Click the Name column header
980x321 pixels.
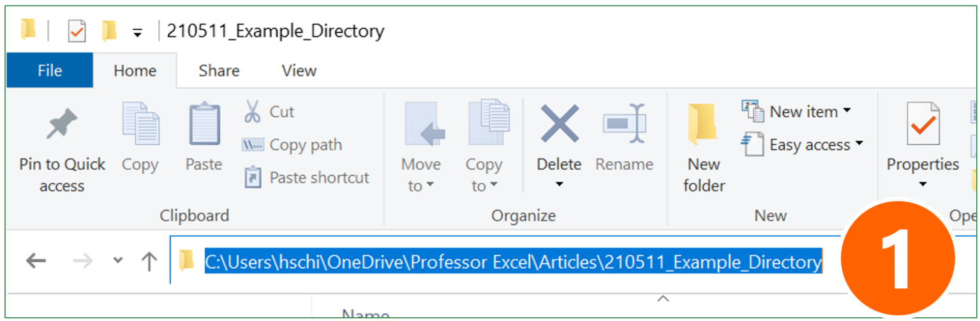[366, 314]
